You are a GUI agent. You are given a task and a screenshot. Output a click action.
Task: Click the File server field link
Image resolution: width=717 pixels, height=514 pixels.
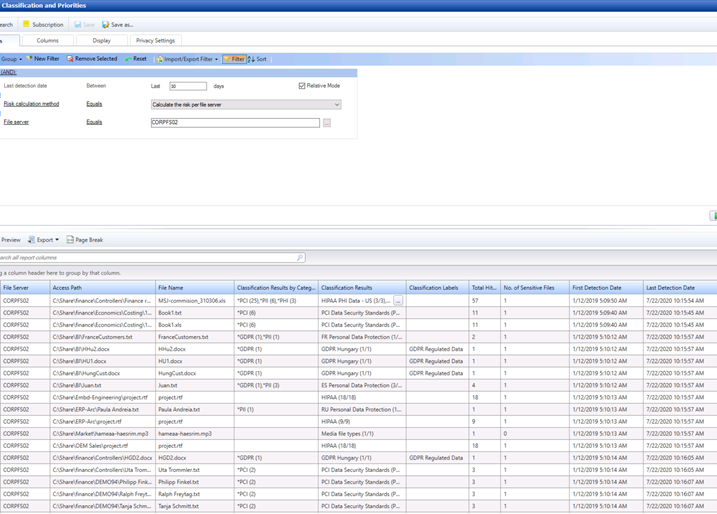coord(15,122)
